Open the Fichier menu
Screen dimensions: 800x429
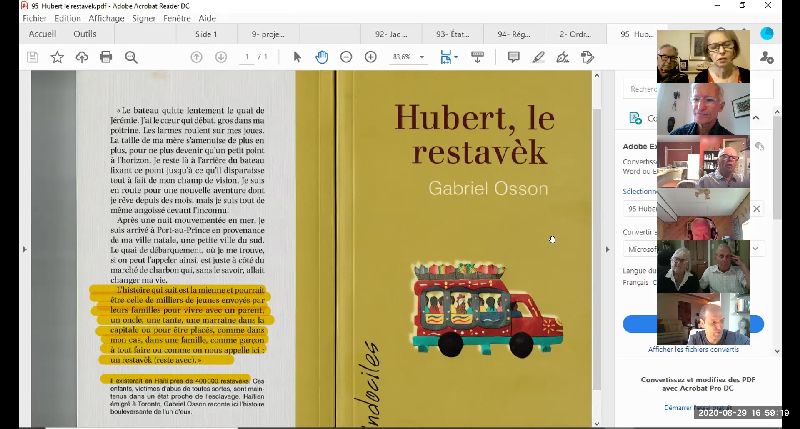tap(34, 18)
